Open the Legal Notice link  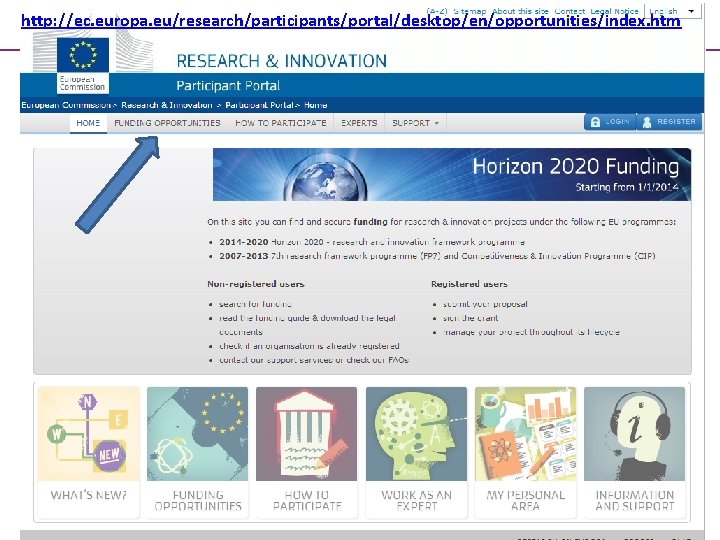coord(614,11)
